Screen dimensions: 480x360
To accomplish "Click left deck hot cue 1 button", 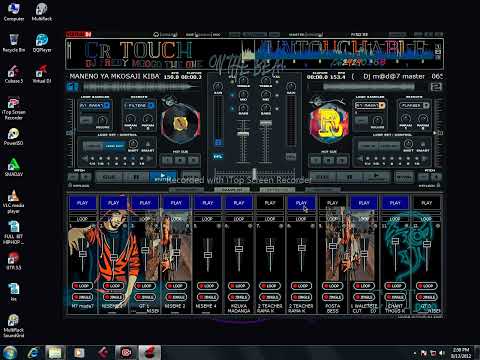I will [167, 160].
